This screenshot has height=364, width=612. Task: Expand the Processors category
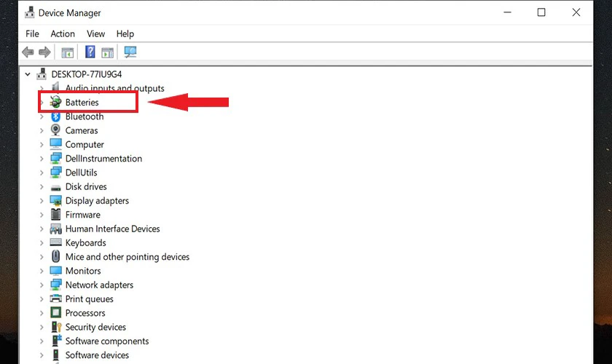point(42,313)
